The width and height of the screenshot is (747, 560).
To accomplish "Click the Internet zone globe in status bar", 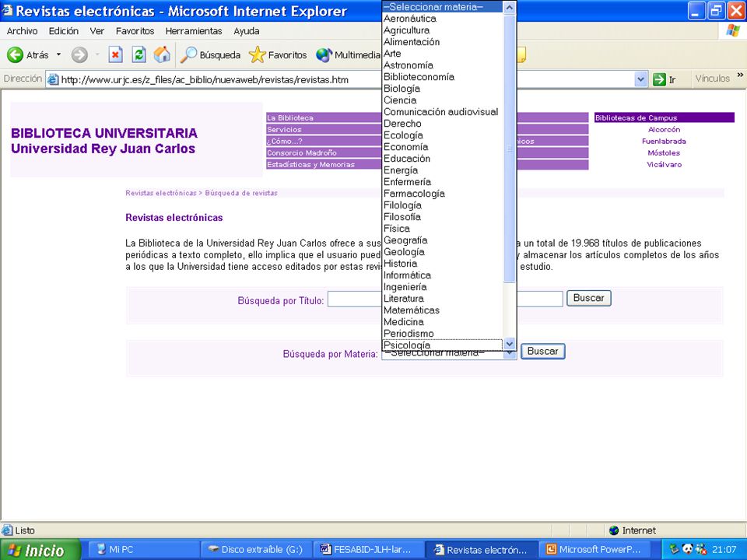I will coord(614,530).
